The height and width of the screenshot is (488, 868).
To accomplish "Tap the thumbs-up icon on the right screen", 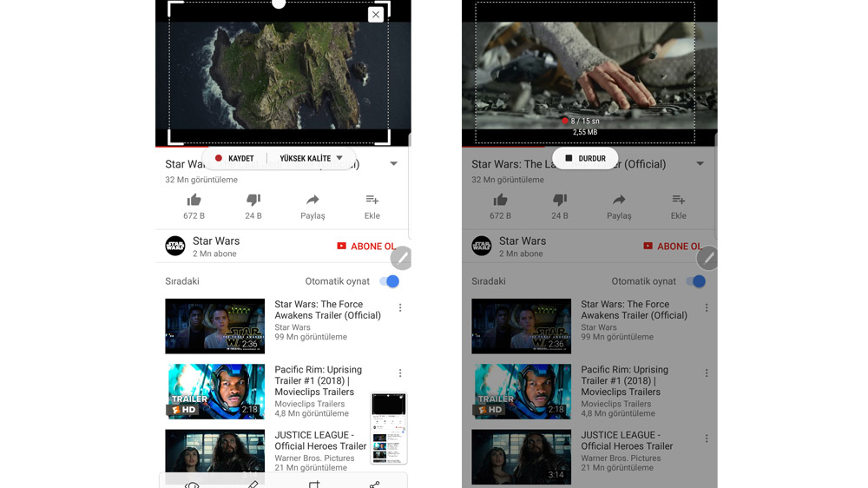I will (500, 200).
